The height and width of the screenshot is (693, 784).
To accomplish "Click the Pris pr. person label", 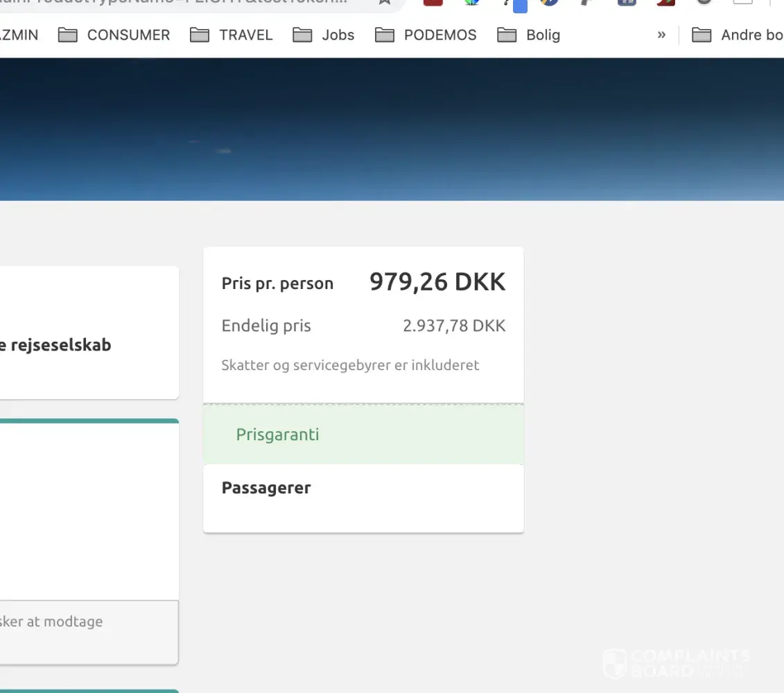I will coord(277,283).
